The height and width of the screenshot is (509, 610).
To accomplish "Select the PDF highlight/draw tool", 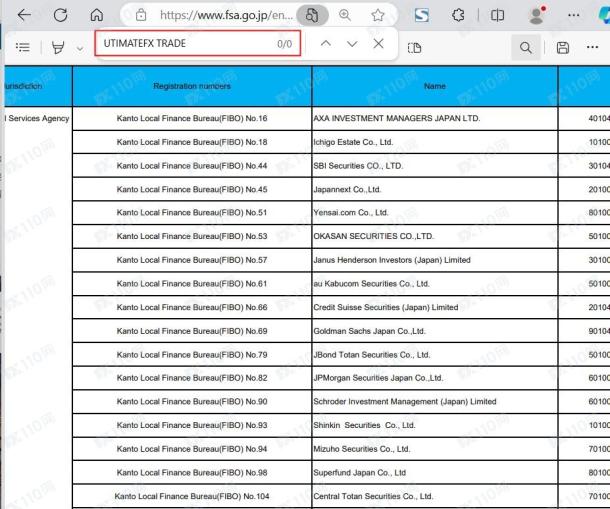I will tap(58, 47).
